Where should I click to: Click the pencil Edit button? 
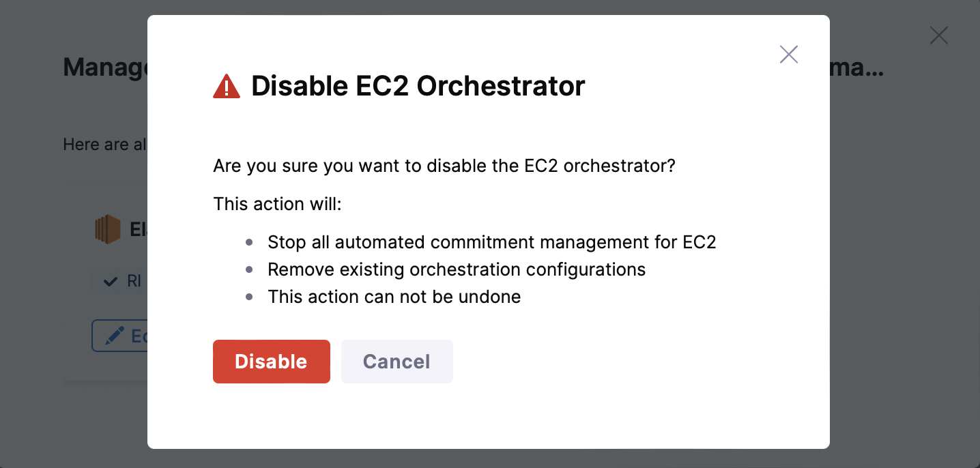click(121, 336)
